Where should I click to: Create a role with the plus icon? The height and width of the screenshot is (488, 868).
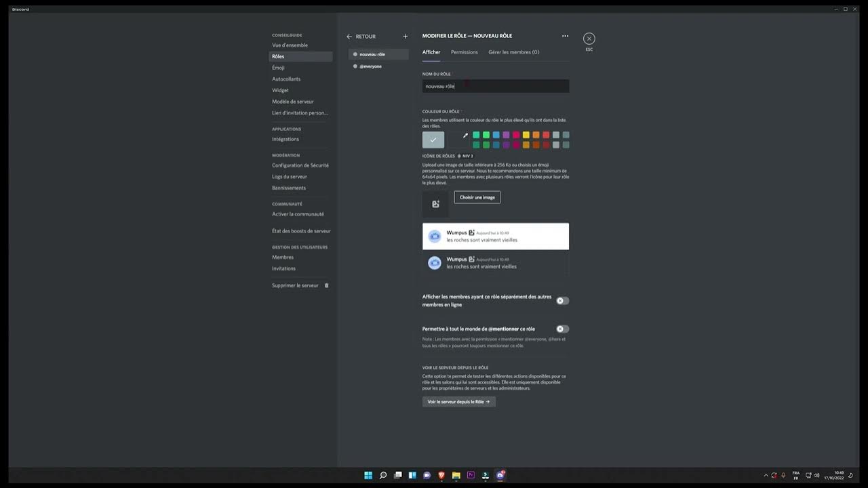pos(406,37)
